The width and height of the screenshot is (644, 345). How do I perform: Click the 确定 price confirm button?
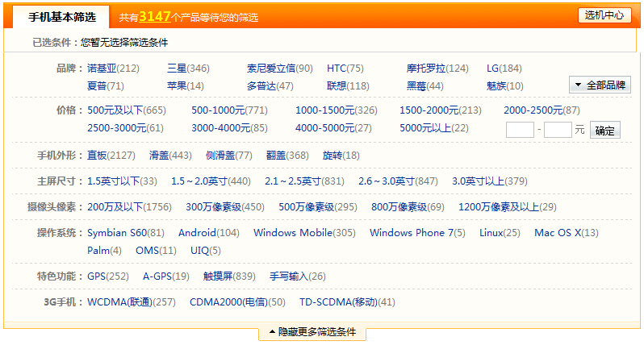605,130
